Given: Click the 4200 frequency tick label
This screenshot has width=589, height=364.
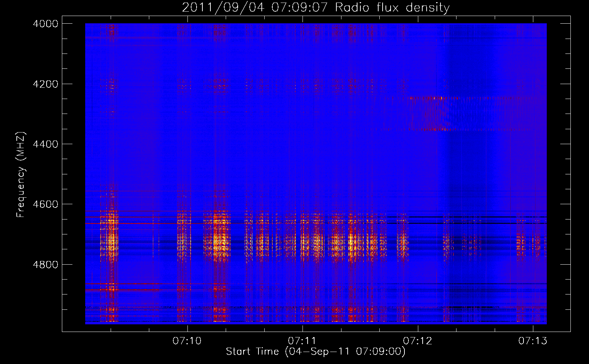Looking at the screenshot, I should tap(46, 84).
